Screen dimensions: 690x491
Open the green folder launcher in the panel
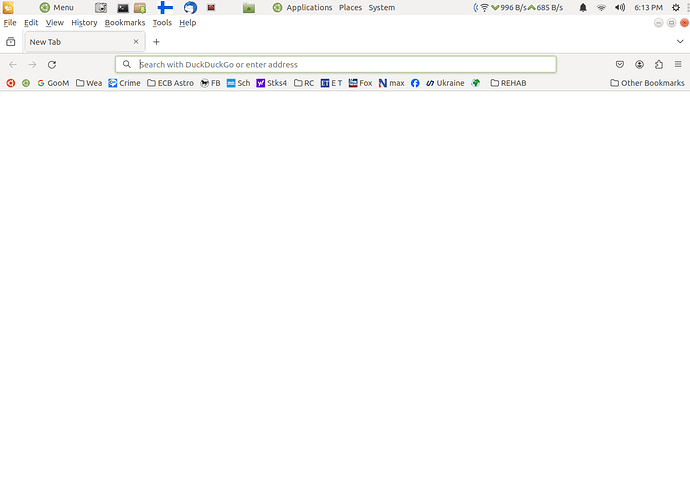click(249, 8)
